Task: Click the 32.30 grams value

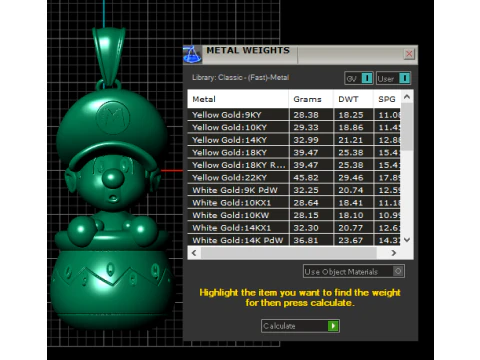Action: tap(306, 228)
